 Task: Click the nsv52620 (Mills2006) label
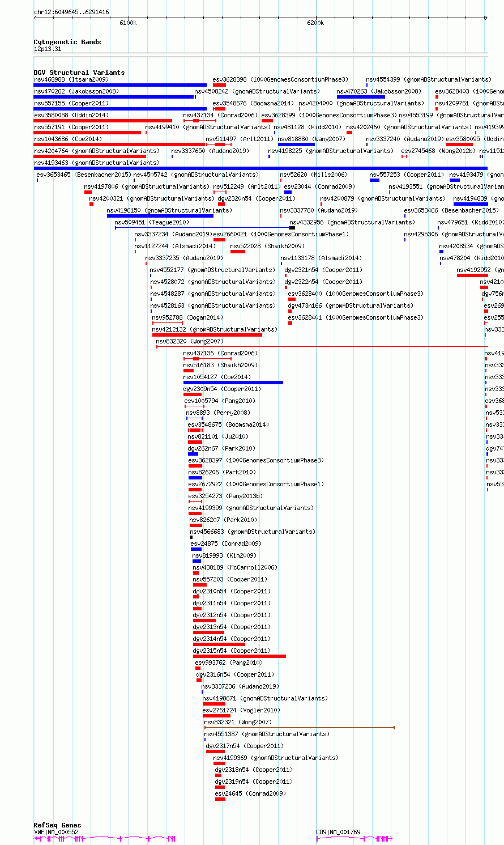click(314, 175)
